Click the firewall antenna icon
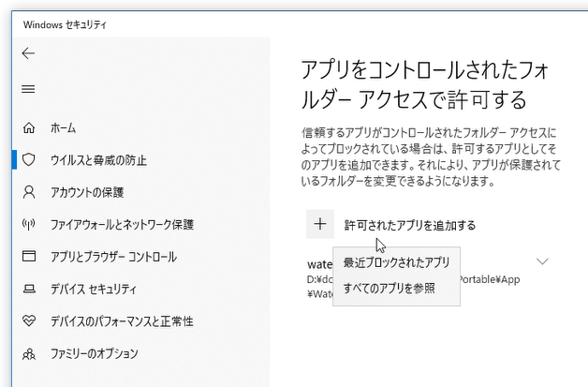The height and width of the screenshot is (387, 588). tap(29, 225)
